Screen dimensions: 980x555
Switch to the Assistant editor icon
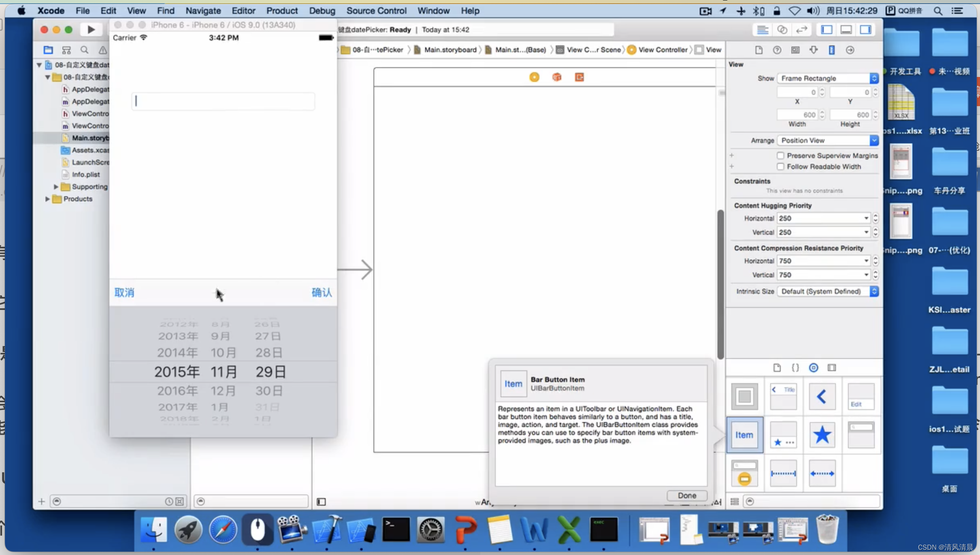[782, 30]
